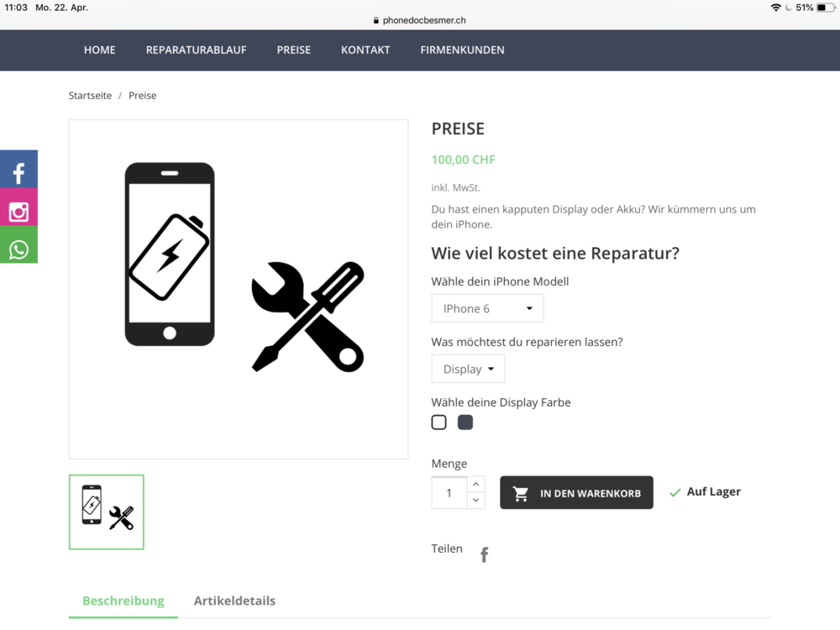
Task: Select the Beschreibung tab
Action: coord(123,601)
